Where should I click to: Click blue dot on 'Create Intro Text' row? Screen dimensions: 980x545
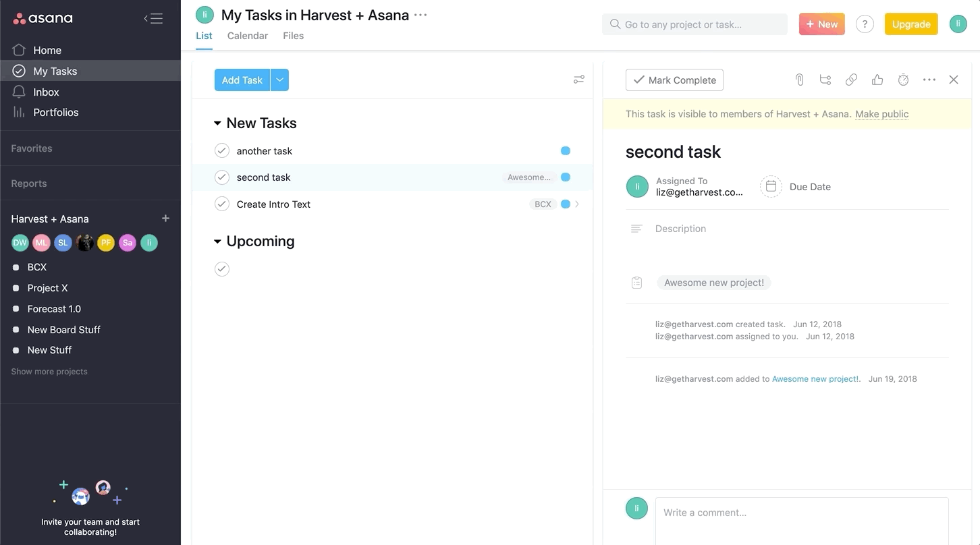(x=566, y=204)
